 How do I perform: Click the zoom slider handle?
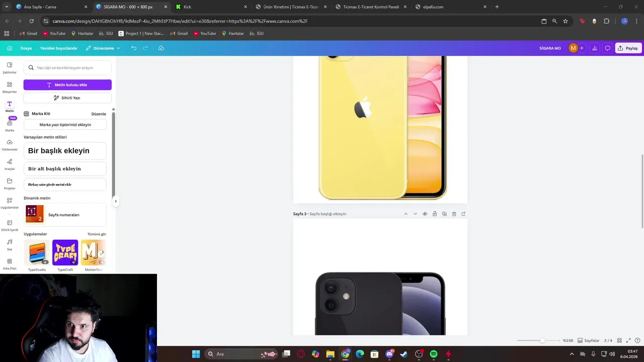coord(542,340)
